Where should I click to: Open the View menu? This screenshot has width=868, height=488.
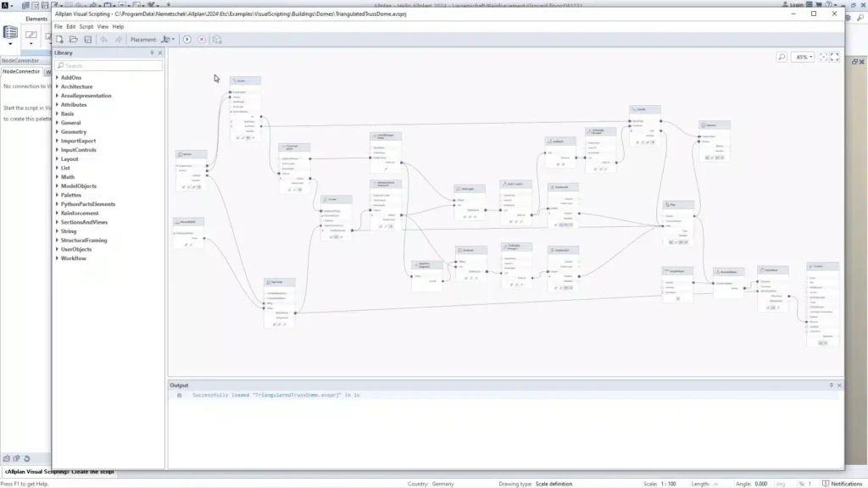(101, 26)
